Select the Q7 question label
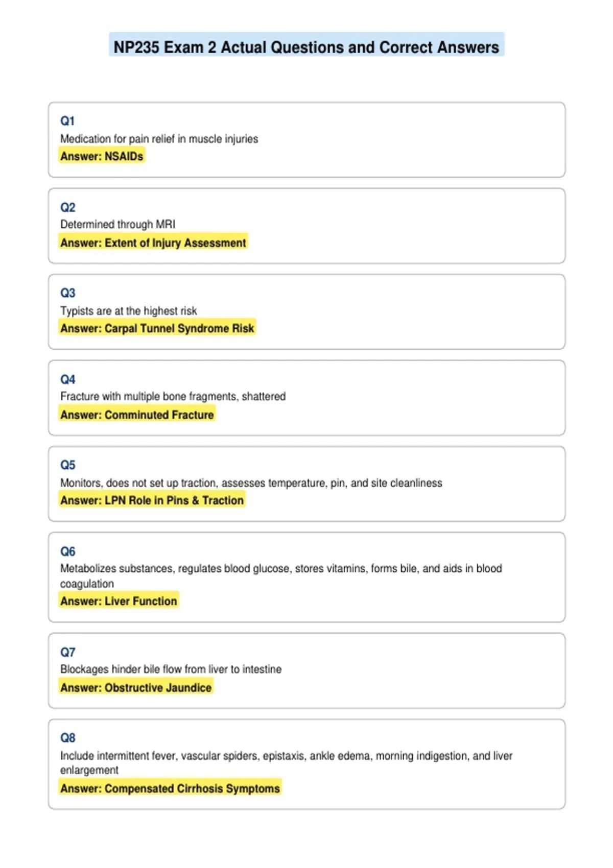Viewport: 613px width, 868px height. [x=67, y=652]
